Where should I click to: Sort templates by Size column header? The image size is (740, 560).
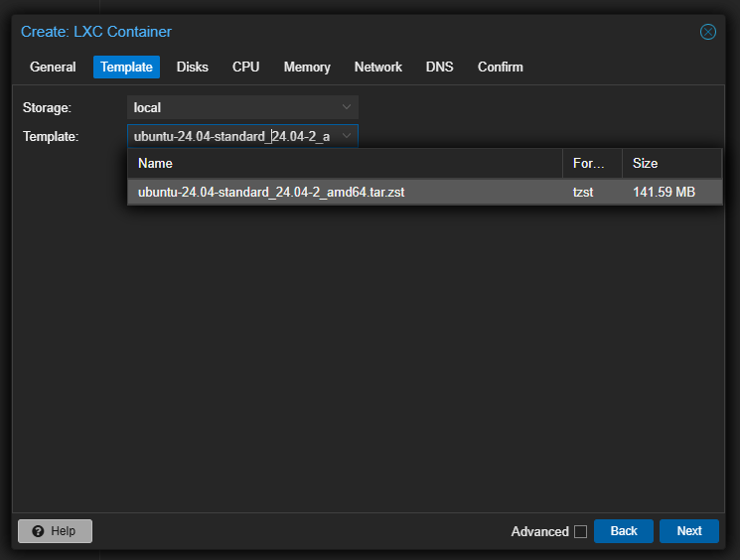pos(670,164)
